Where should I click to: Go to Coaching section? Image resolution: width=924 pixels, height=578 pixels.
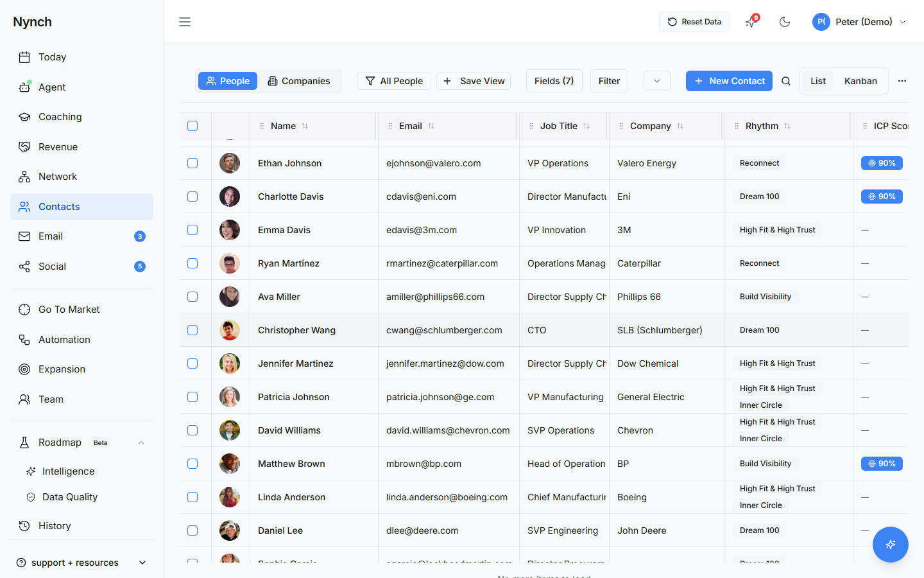point(81,117)
